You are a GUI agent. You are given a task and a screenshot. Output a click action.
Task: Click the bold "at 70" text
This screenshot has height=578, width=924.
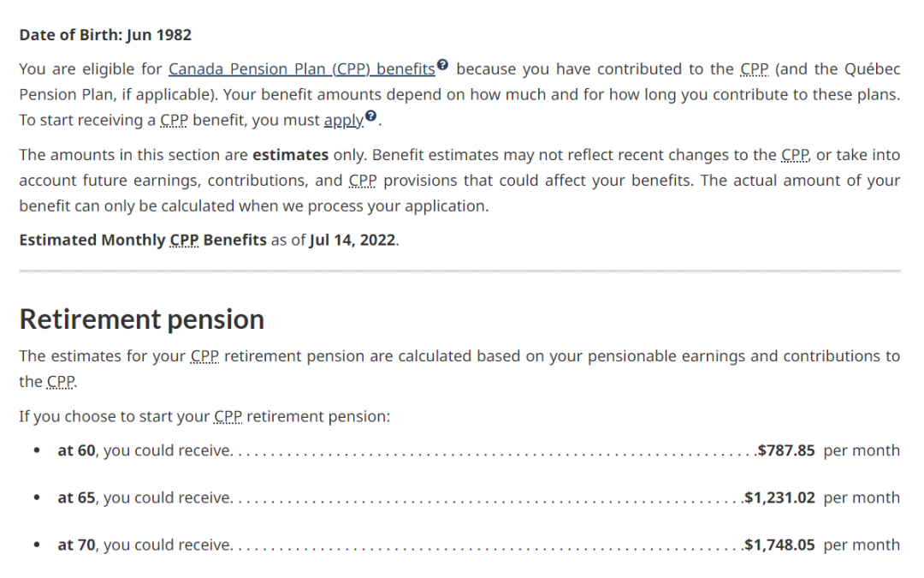[76, 545]
